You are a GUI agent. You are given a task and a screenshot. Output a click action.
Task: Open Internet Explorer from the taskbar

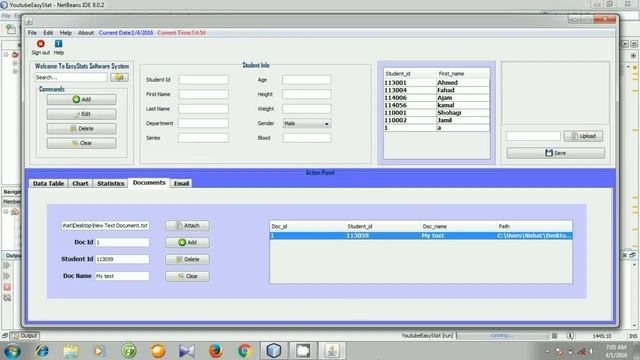[x=42, y=351]
